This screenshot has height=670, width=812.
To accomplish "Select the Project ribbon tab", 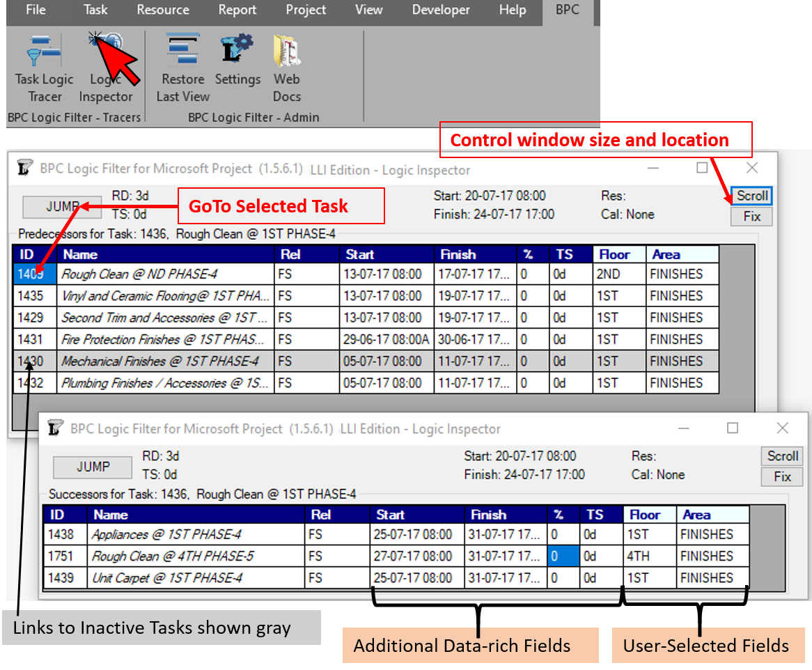I will (x=306, y=10).
